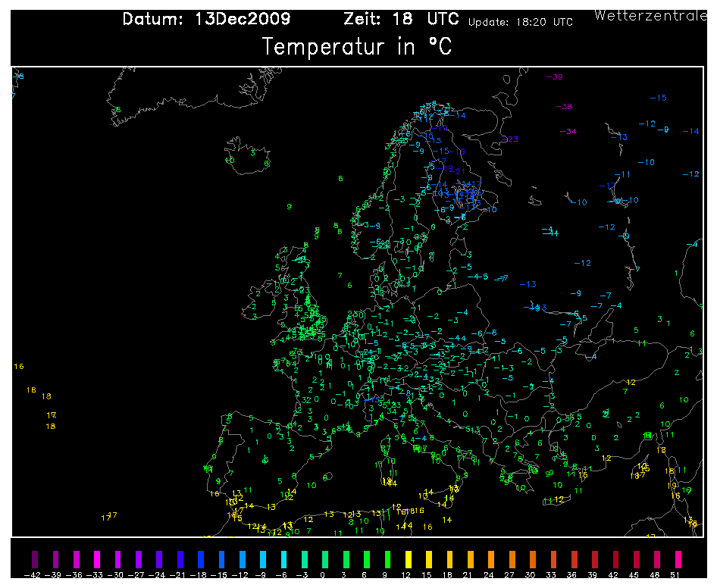The width and height of the screenshot is (717, 588).
Task: Click the purple -23 map reading
Action: point(510,139)
